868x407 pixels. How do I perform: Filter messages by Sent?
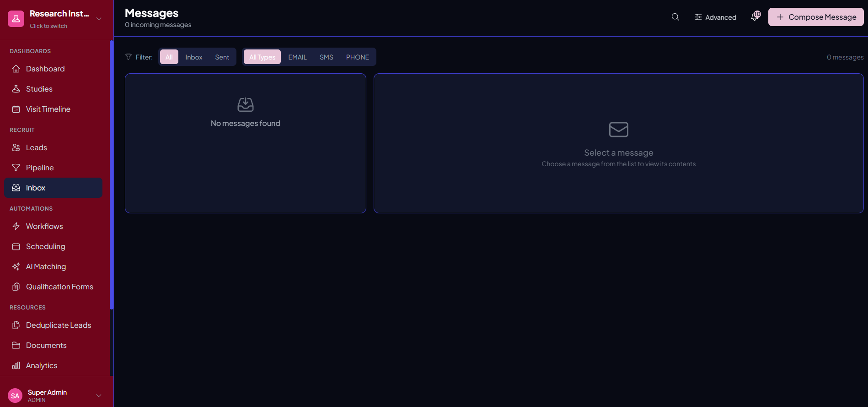point(222,57)
